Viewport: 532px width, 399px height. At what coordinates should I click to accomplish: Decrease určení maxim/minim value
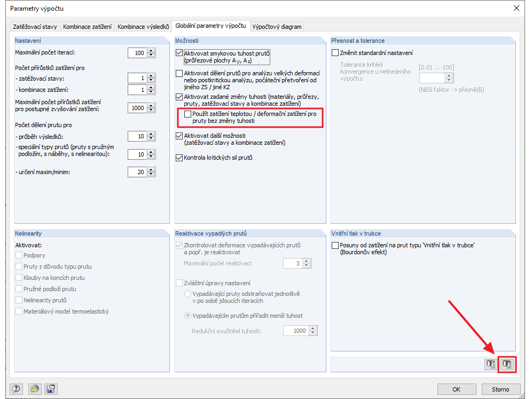tap(151, 174)
